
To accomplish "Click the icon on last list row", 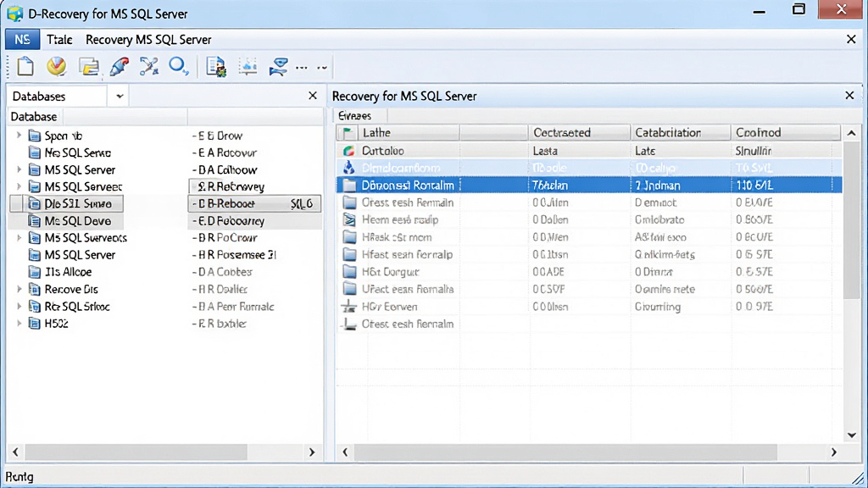I will tap(348, 324).
